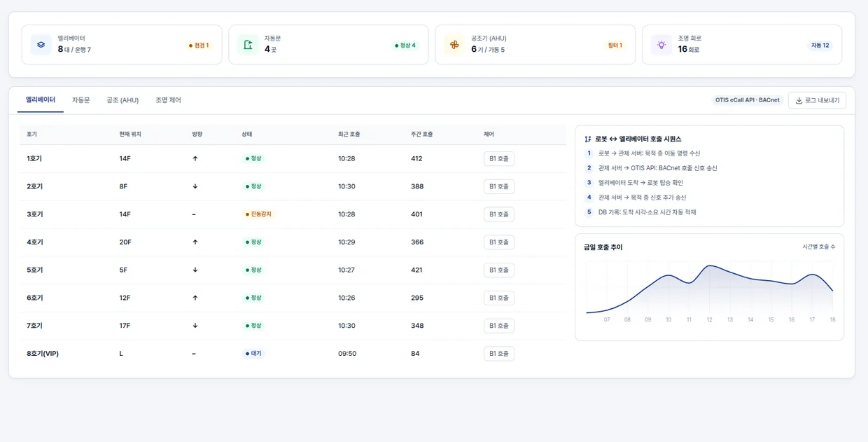
Task: Click up arrow direction for 4호기
Action: [195, 242]
